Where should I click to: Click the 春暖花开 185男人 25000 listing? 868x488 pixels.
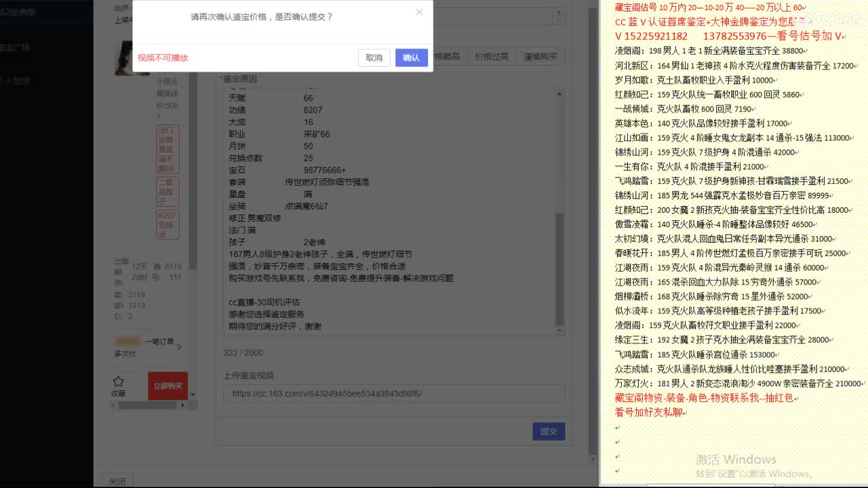point(731,253)
